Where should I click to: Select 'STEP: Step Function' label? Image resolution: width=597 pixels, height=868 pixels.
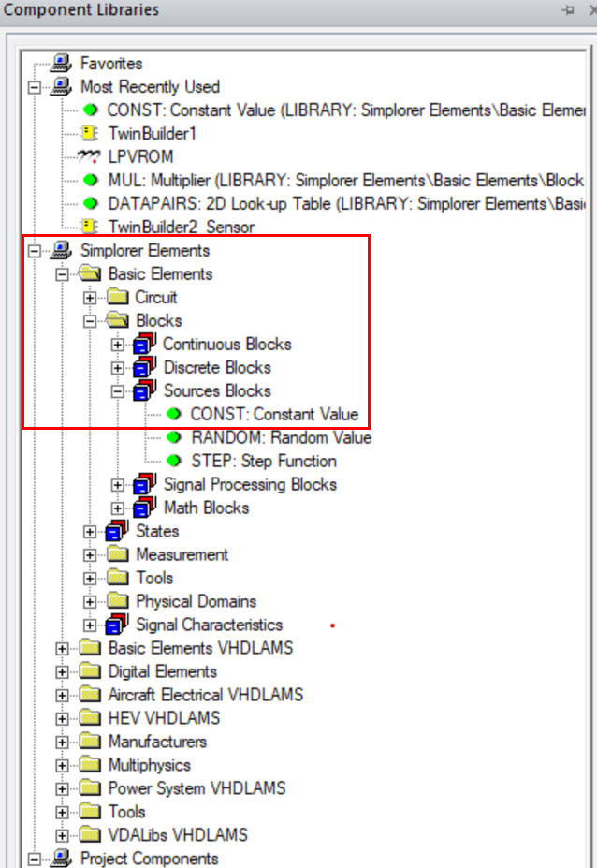(263, 461)
